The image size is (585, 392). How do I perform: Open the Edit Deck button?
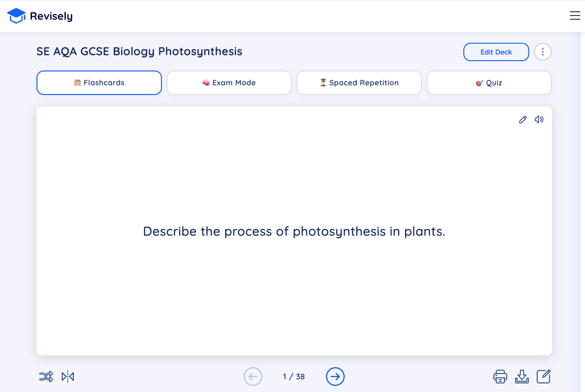coord(496,52)
